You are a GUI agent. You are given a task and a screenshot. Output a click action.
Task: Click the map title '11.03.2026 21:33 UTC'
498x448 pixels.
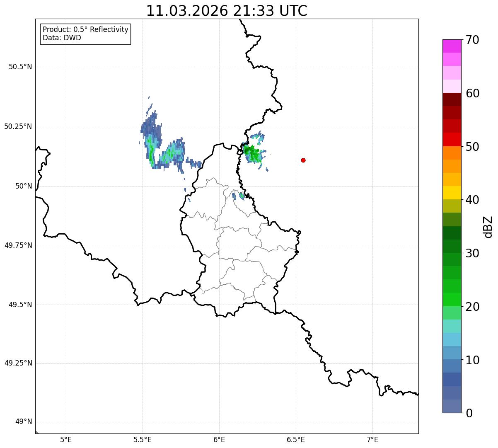click(x=227, y=11)
